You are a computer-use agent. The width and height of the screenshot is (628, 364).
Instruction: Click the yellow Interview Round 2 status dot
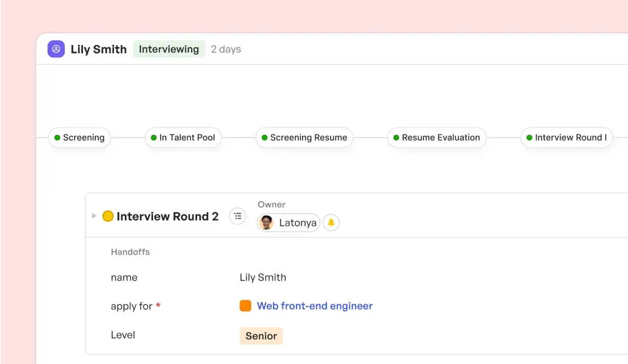(x=107, y=216)
